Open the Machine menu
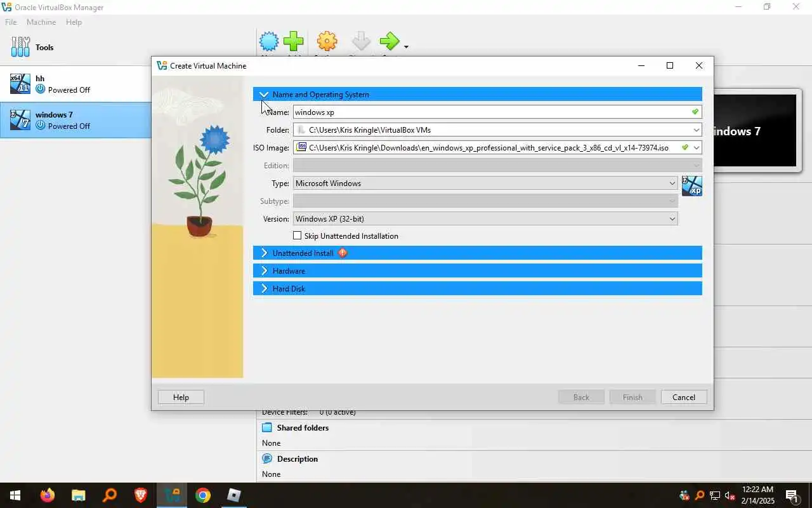Viewport: 812px width, 508px height. pyautogui.click(x=41, y=22)
